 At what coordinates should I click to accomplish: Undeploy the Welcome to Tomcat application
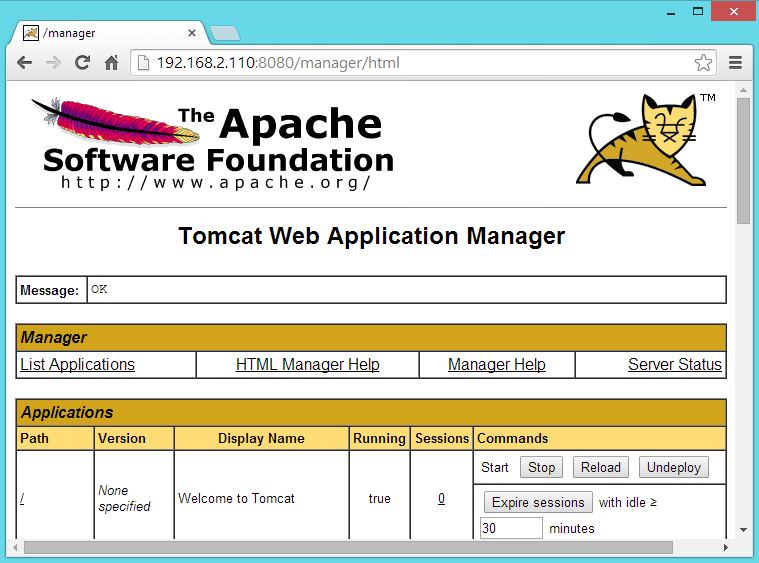pos(674,467)
